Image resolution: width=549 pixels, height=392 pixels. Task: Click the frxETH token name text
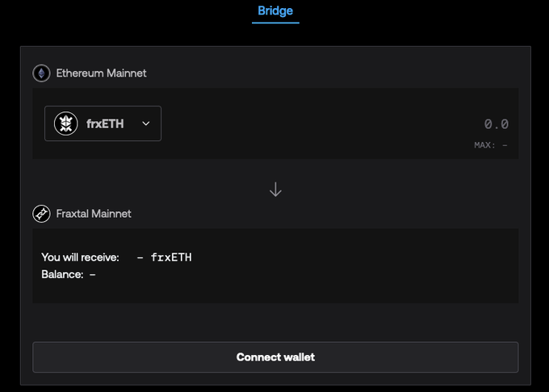[105, 123]
